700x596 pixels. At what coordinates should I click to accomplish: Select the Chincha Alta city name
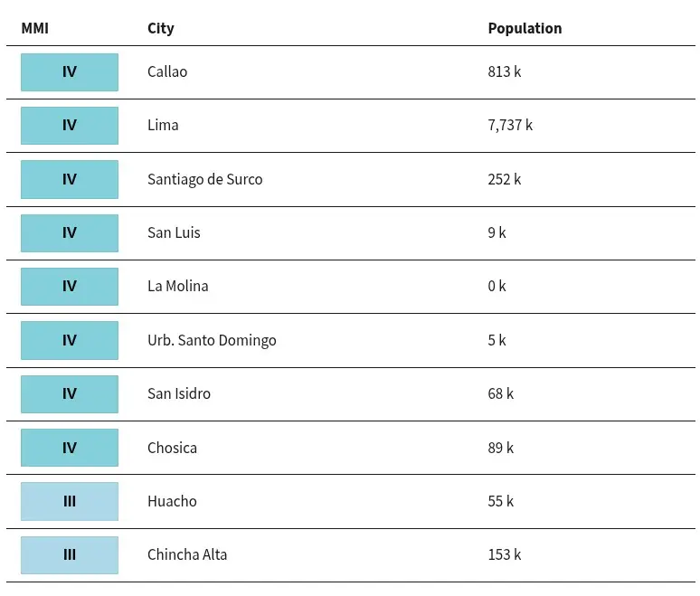(187, 554)
